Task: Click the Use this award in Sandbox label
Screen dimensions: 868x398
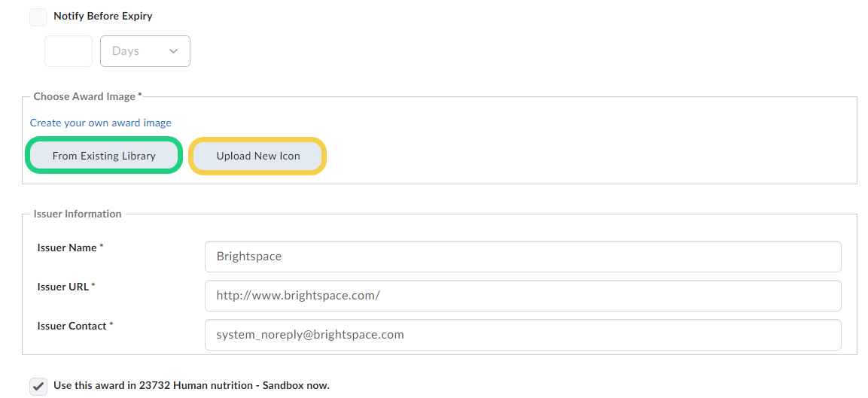Action: pos(191,385)
